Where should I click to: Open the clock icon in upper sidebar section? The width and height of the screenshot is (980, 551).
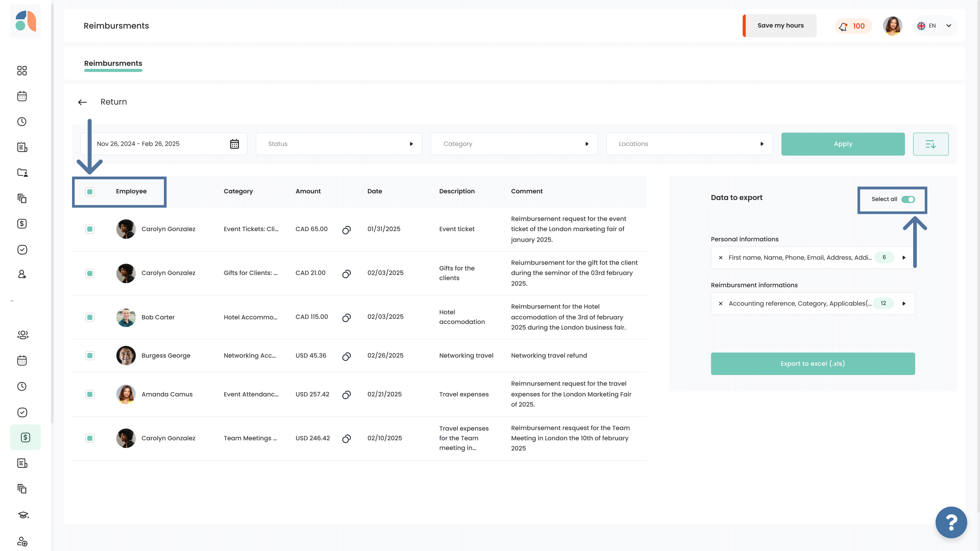pos(22,122)
